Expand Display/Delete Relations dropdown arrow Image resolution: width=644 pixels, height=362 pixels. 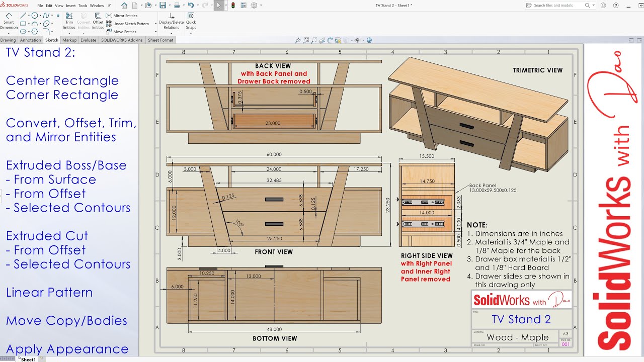(171, 33)
